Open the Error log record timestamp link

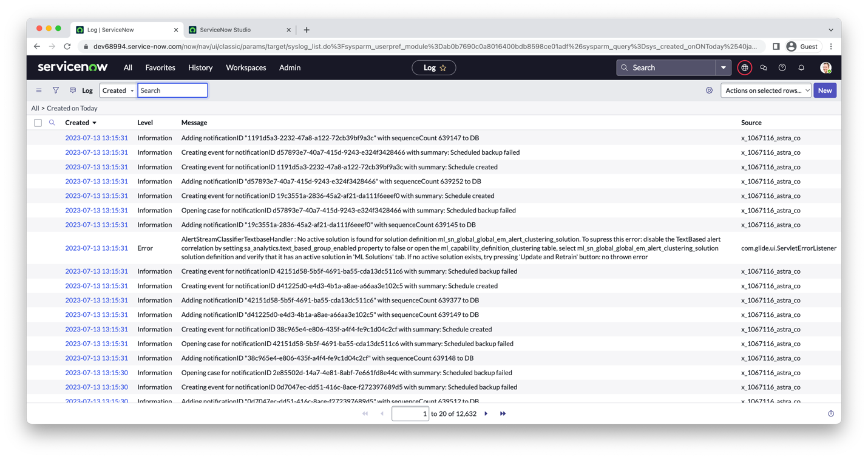pos(97,248)
